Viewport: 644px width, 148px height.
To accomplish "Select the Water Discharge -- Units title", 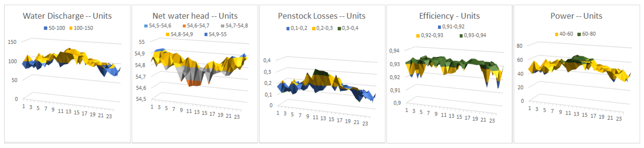I will pos(67,16).
